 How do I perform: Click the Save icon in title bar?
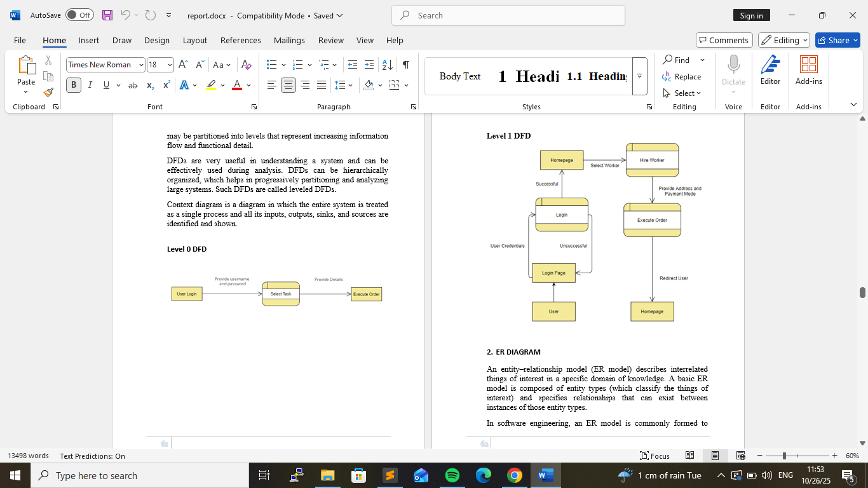[x=107, y=15]
